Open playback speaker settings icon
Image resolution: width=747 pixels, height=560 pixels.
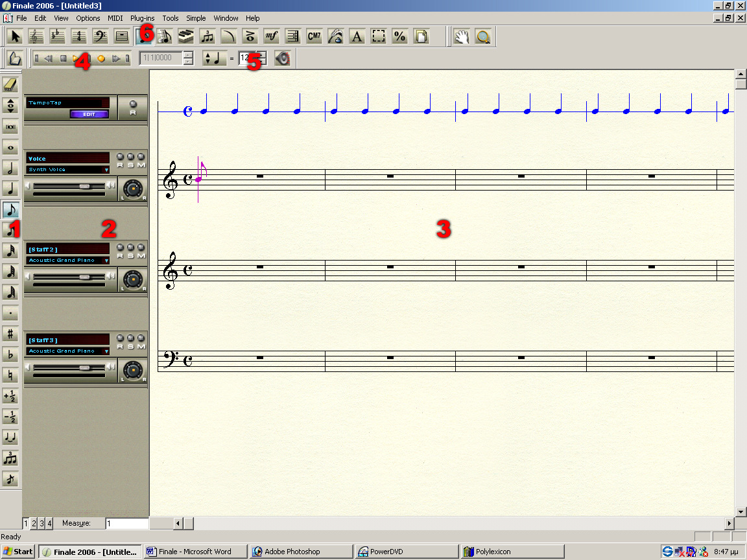283,58
